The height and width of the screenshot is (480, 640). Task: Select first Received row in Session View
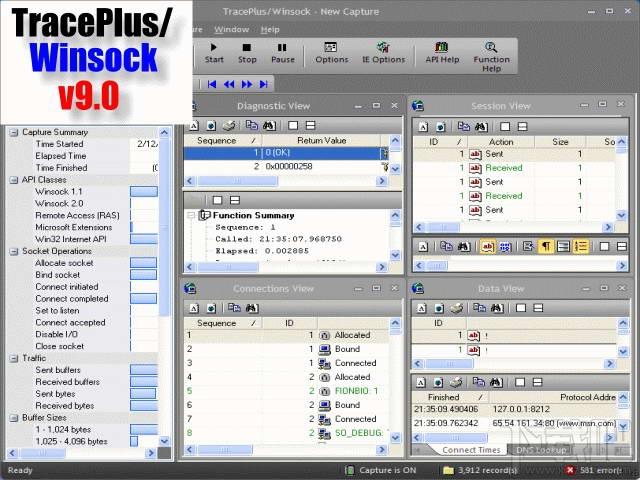pos(514,168)
